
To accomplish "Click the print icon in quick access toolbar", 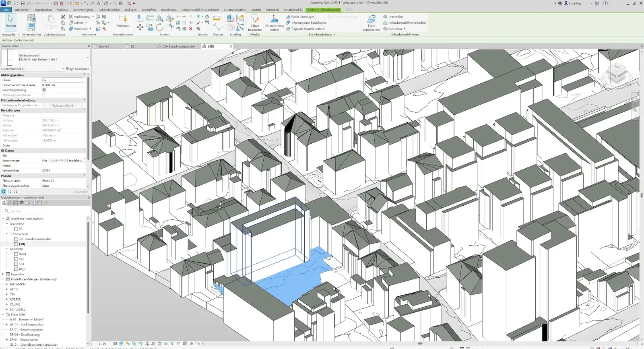I will pyautogui.click(x=56, y=3).
